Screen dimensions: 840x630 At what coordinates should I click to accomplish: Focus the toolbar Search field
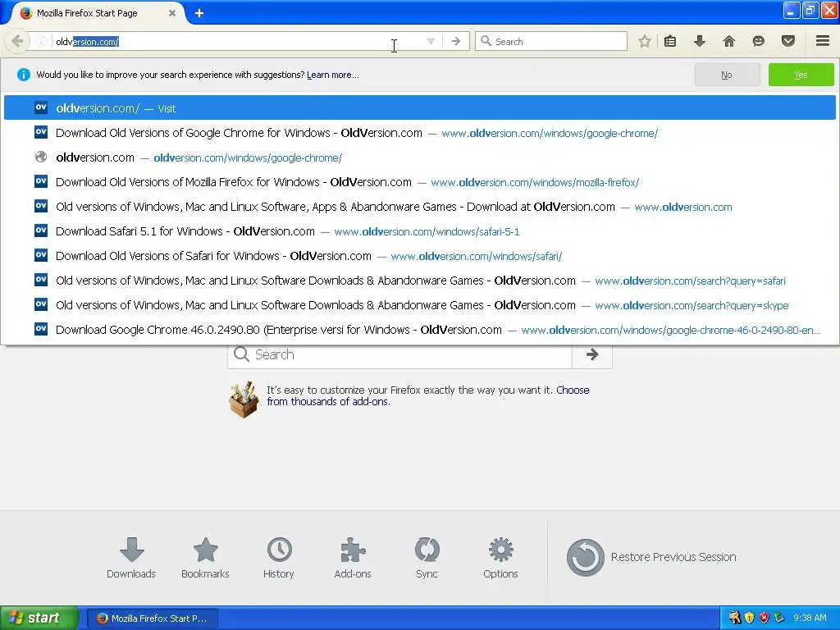click(550, 41)
